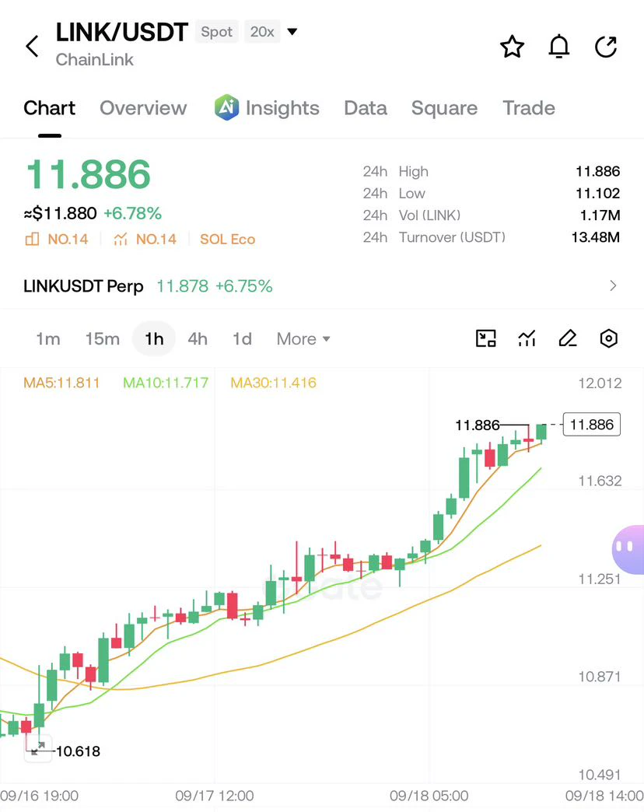The height and width of the screenshot is (812, 644).
Task: Tap the MA10:11.717 indicator label
Action: tap(166, 383)
